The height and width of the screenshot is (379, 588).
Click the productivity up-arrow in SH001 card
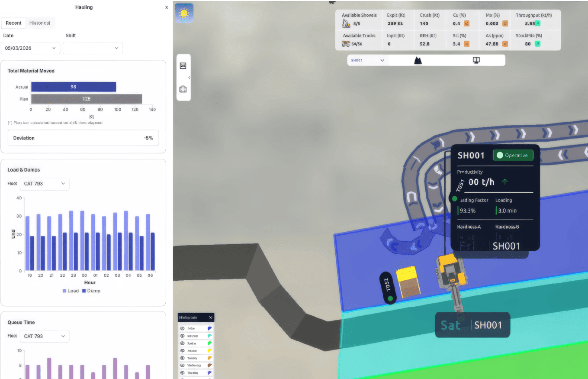[504, 182]
